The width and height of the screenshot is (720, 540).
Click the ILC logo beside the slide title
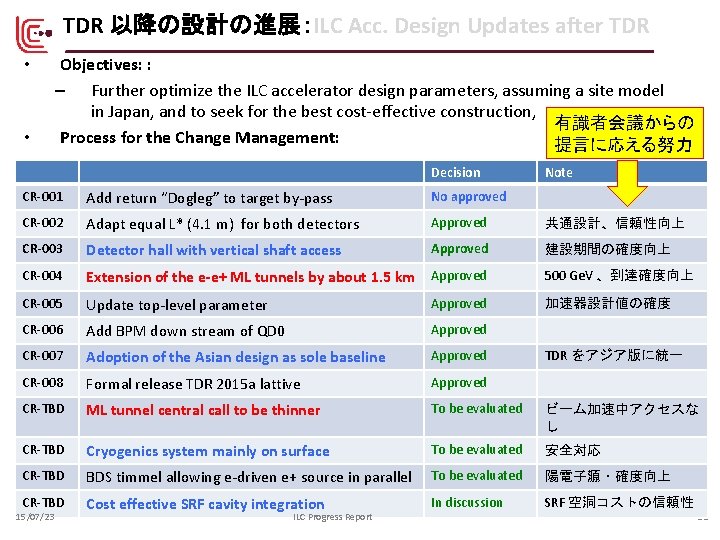pyautogui.click(x=34, y=34)
